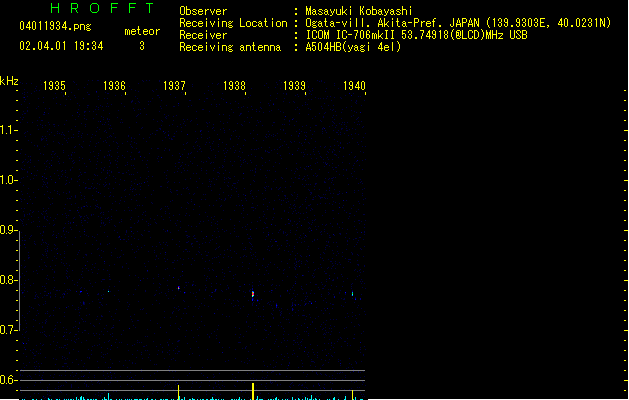
Task: Click the 0.6 kHz frequency label
Action: click(x=7, y=380)
